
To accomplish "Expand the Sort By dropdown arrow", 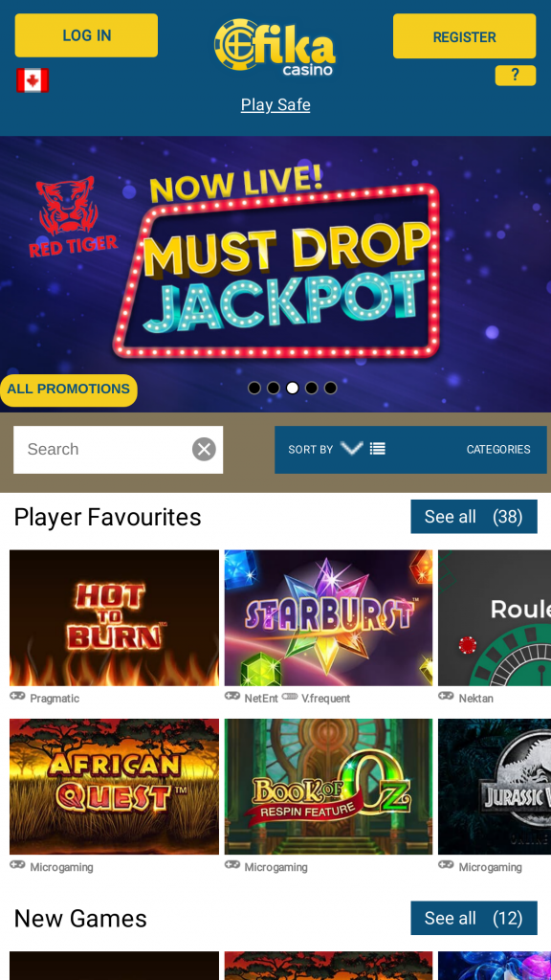I will coord(352,448).
